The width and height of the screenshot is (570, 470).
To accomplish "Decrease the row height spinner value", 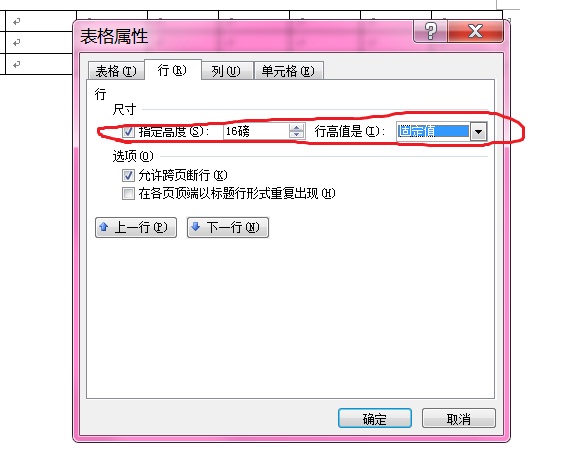I will coord(297,135).
